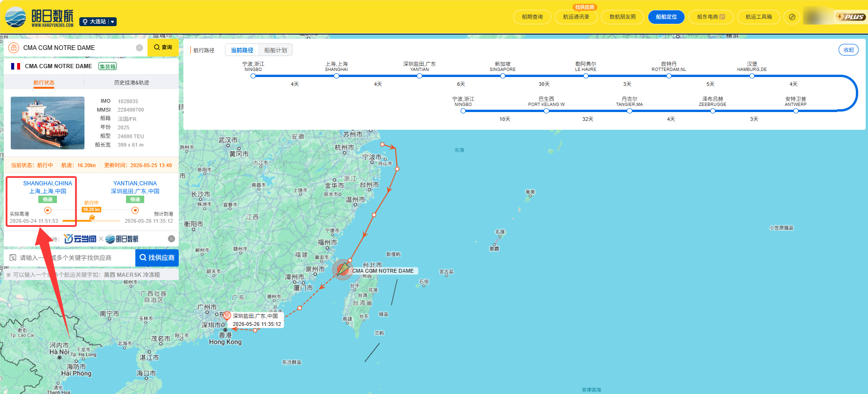Image resolution: width=868 pixels, height=394 pixels.
Task: Open the container ship photo thumbnail
Action: point(48,123)
